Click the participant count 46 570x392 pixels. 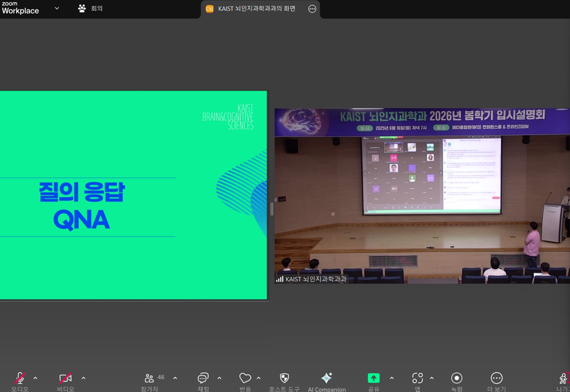(x=161, y=377)
